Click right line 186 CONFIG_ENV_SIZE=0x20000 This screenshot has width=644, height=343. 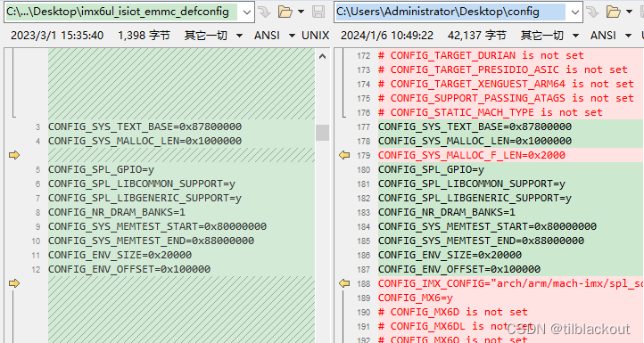[450, 255]
